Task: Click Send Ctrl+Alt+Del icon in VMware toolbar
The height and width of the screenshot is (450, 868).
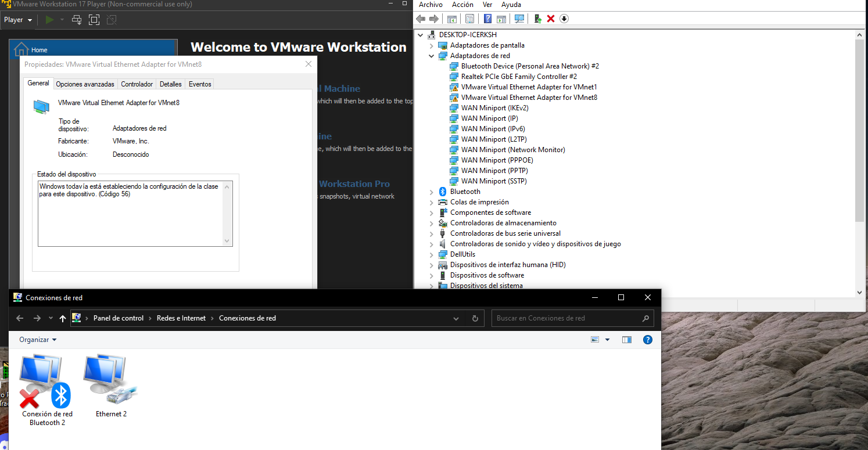Action: [76, 20]
